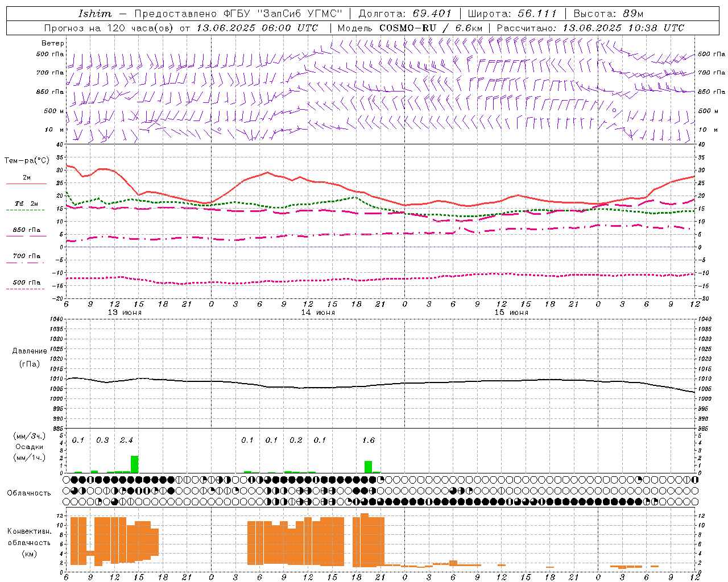Click the '(км)' unit under convective label
Screen dimensions: 728x582
click(30, 553)
